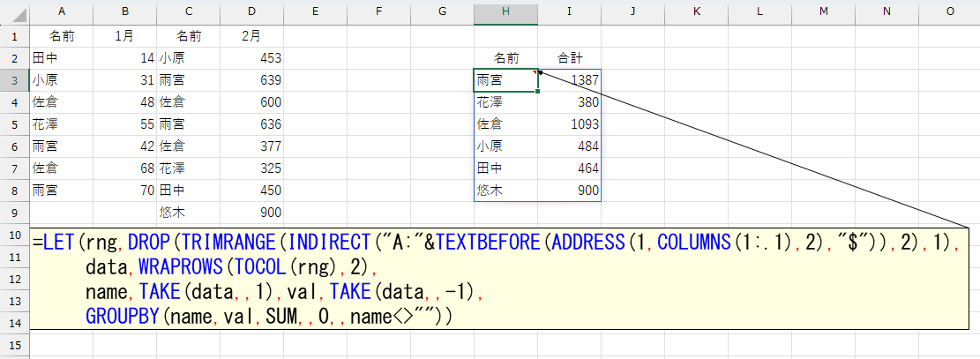Image resolution: width=980 pixels, height=359 pixels.
Task: Click the fill handle of cell H3
Action: 538,91
